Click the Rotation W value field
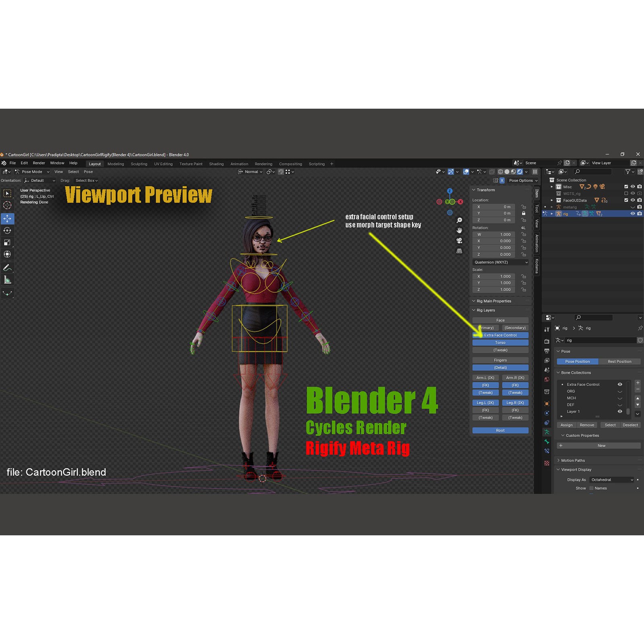This screenshot has height=644, width=644. 495,235
